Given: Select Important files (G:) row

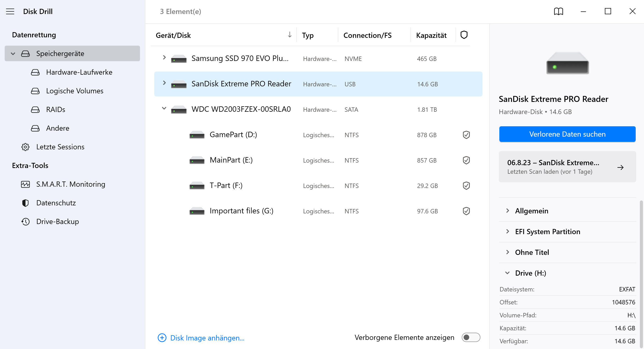Looking at the screenshot, I should tap(318, 211).
